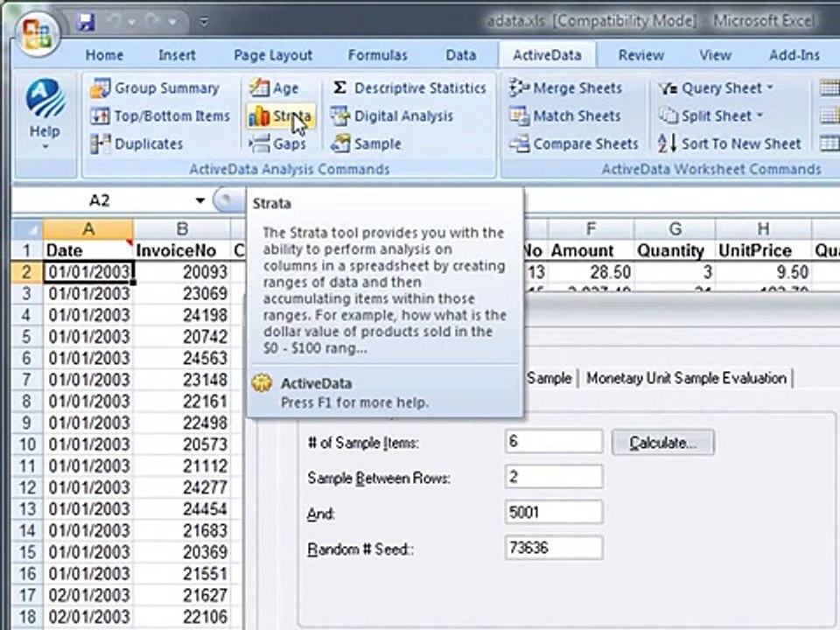Click the Name Box showing A2
The width and height of the screenshot is (840, 630).
[x=101, y=200]
